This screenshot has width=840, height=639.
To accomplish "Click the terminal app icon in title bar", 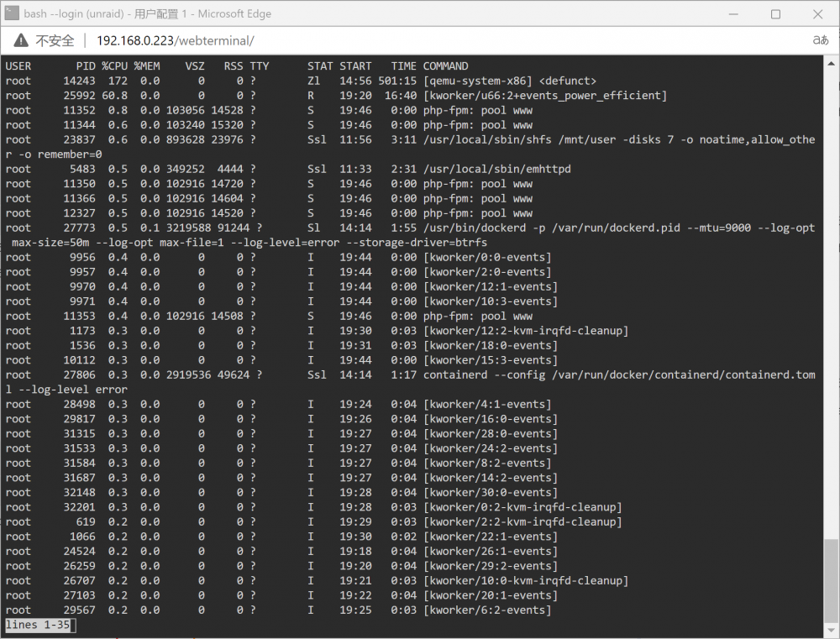I will 11,13.
